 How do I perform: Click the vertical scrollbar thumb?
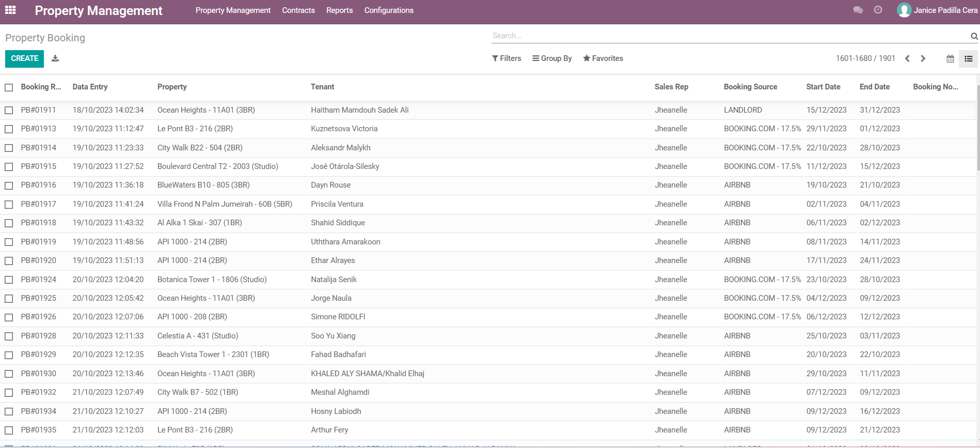pos(978,128)
